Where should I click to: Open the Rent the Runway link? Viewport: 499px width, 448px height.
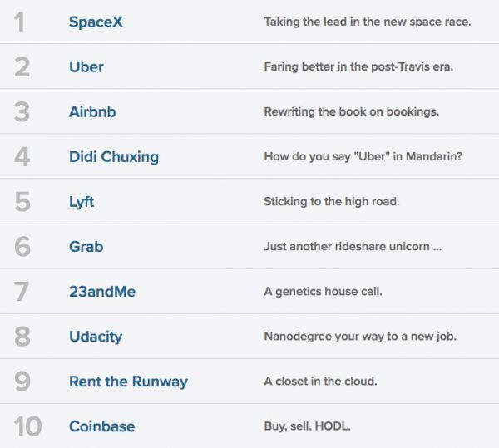(x=128, y=382)
